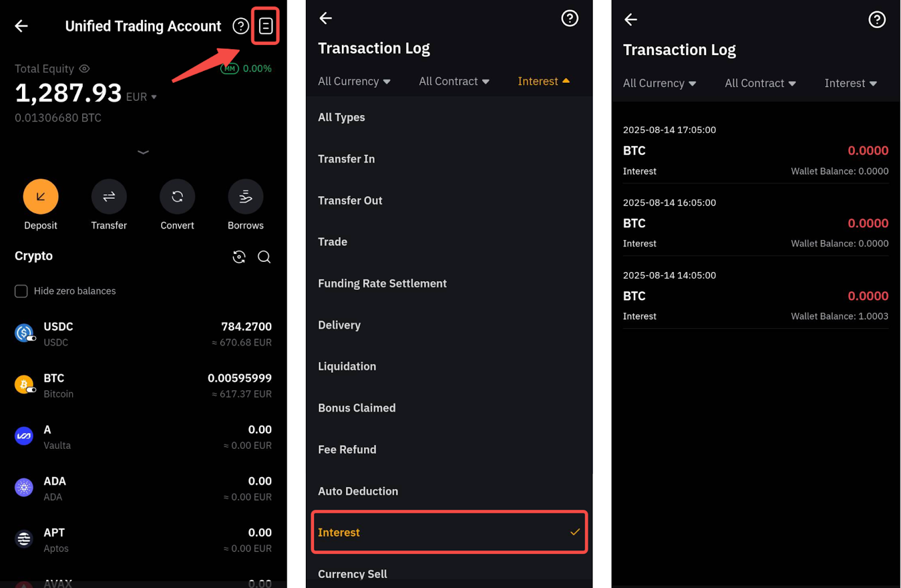This screenshot has width=901, height=588.
Task: Open the transaction log icon highlighted in red
Action: [x=265, y=26]
